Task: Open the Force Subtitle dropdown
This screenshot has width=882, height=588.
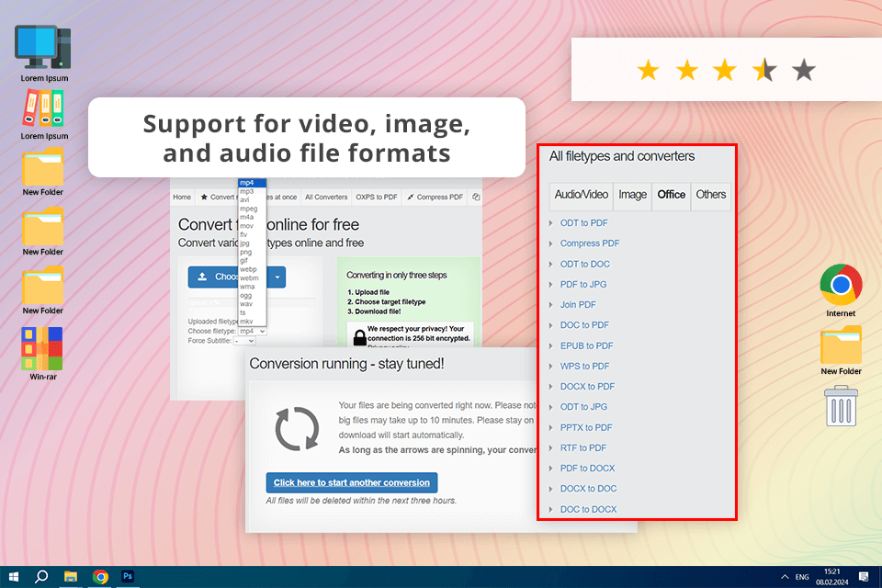Action: click(244, 341)
